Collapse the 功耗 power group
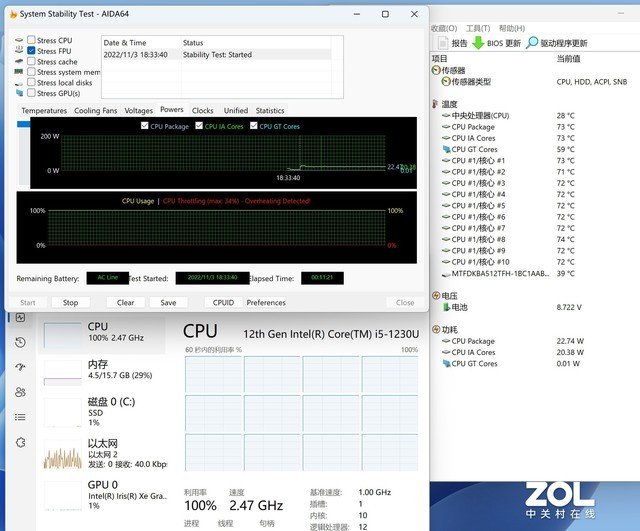Viewport: 640px width, 531px height. pyautogui.click(x=436, y=329)
